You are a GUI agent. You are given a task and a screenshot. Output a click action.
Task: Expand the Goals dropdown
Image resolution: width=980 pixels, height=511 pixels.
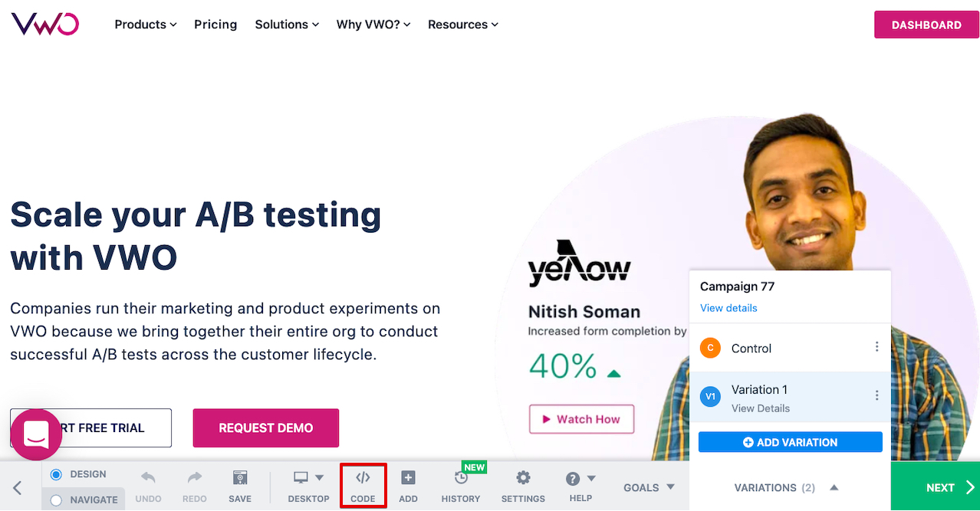(649, 487)
